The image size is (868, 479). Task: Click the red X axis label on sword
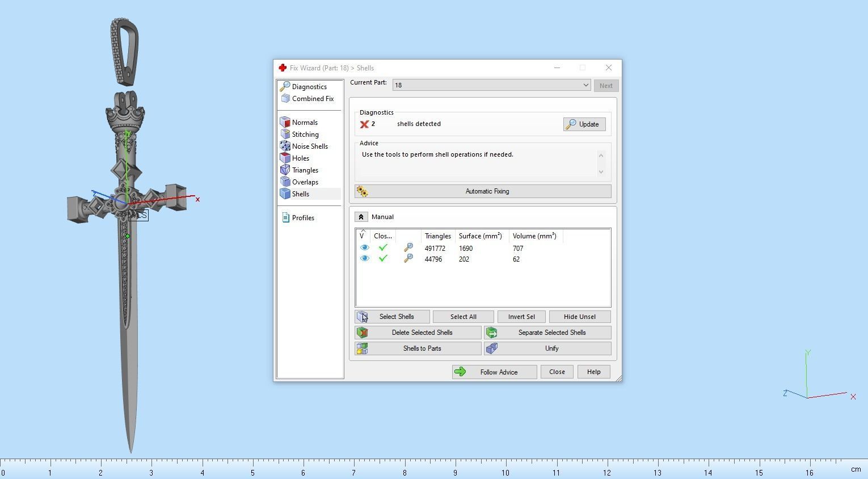click(x=197, y=199)
